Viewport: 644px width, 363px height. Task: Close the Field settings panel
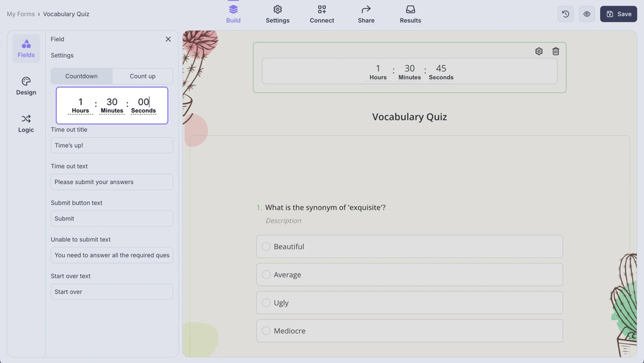(x=168, y=39)
